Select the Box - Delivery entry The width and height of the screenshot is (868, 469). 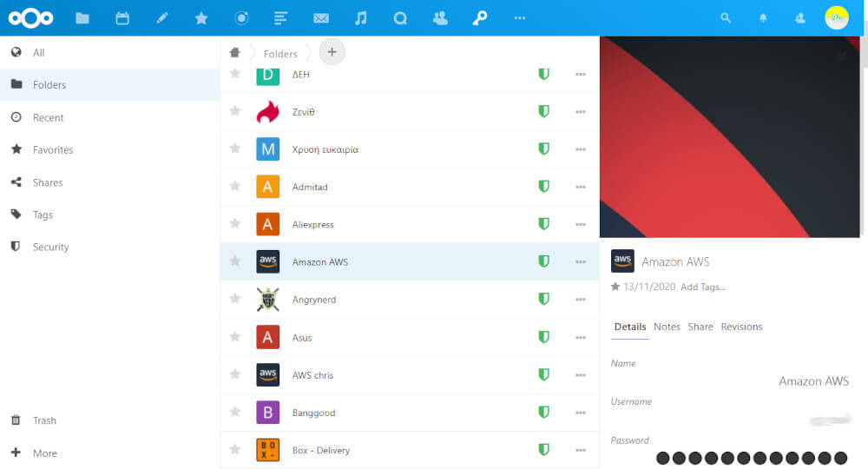pyautogui.click(x=410, y=450)
